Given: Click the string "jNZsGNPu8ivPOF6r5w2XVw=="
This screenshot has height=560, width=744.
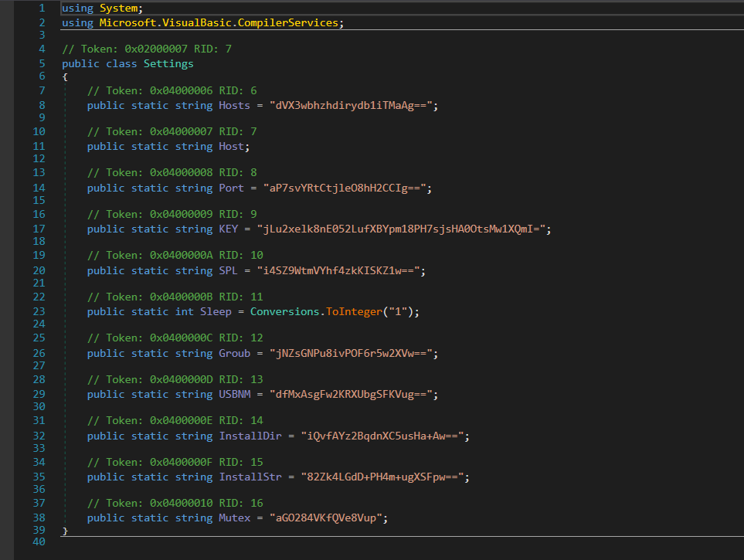Looking at the screenshot, I should pyautogui.click(x=351, y=354).
